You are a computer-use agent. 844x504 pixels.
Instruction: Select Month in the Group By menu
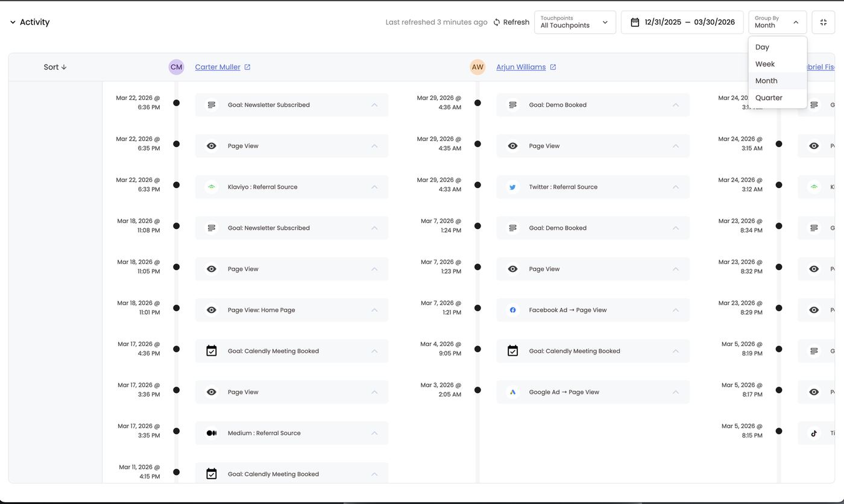tap(778, 81)
